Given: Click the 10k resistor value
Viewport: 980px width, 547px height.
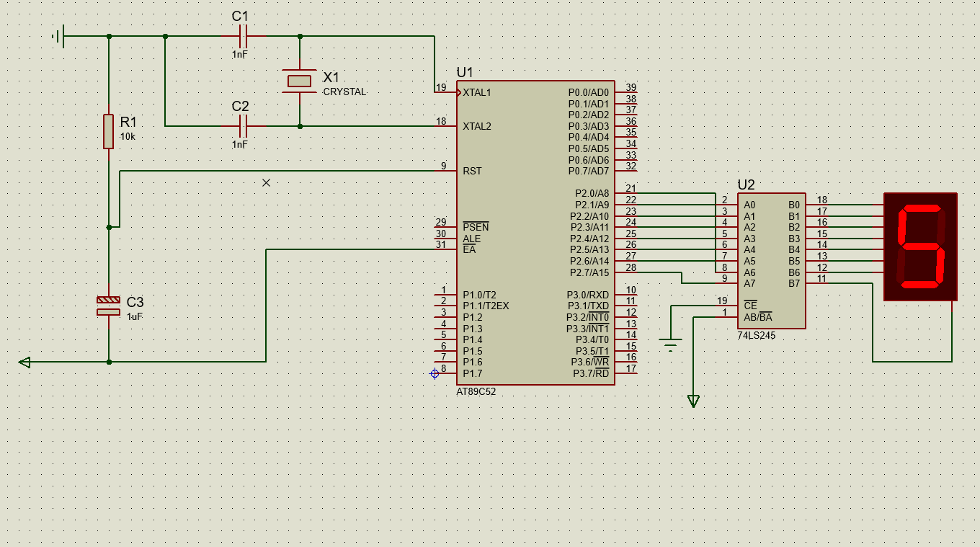Looking at the screenshot, I should coord(128,136).
